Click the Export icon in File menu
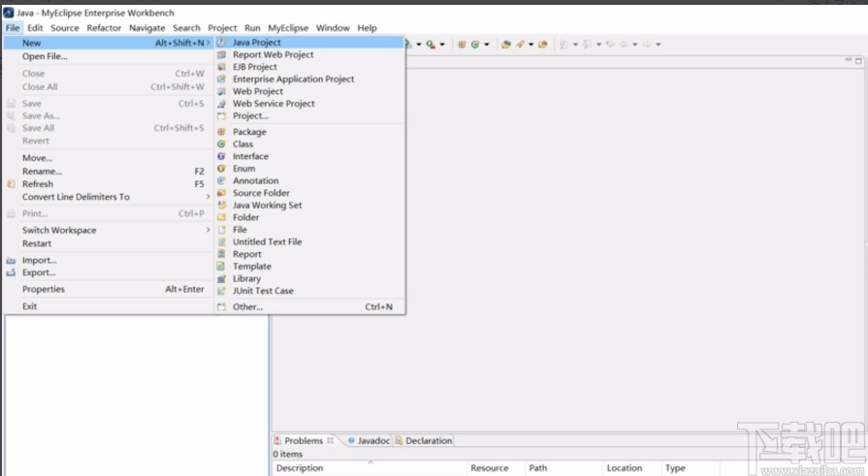Viewport: 868px width, 476px height. [x=11, y=272]
